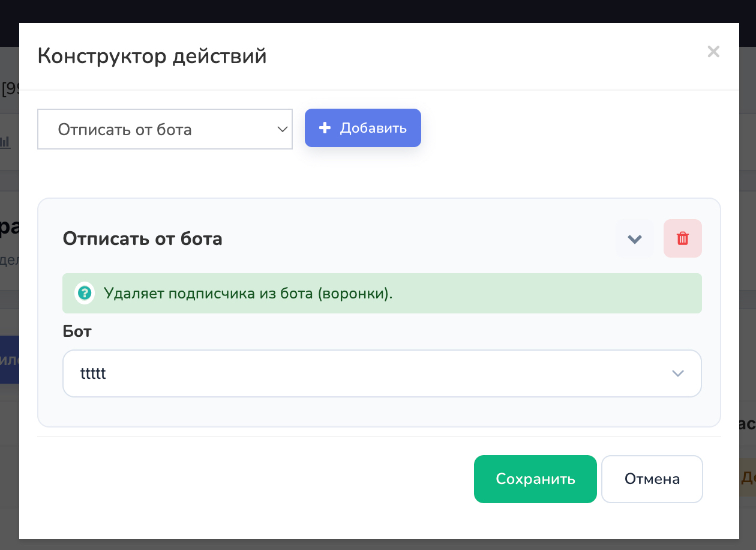Viewport: 756px width, 550px height.
Task: Click the chevron arrow in the Бот field
Action: [x=678, y=373]
